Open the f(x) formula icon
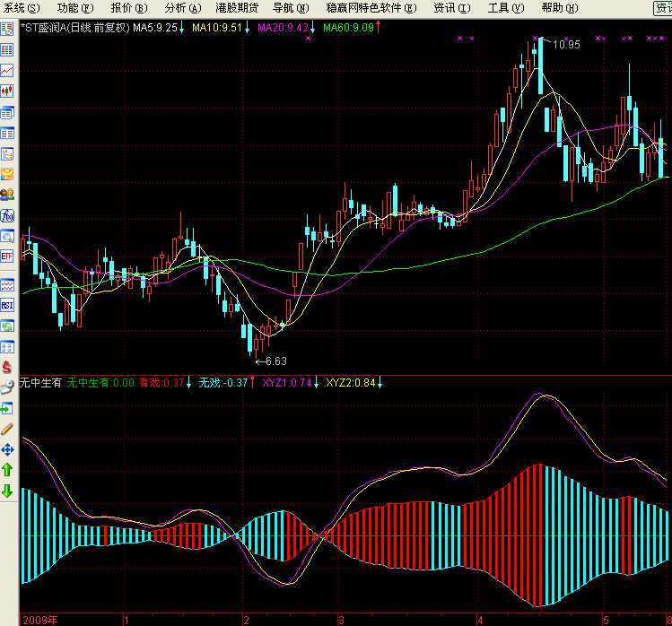 (x=7, y=215)
